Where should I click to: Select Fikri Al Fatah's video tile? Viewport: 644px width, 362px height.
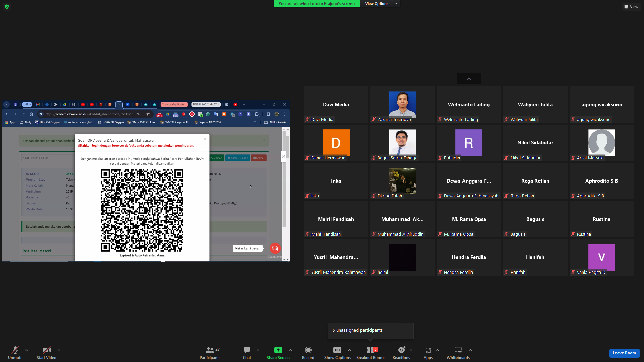[402, 181]
